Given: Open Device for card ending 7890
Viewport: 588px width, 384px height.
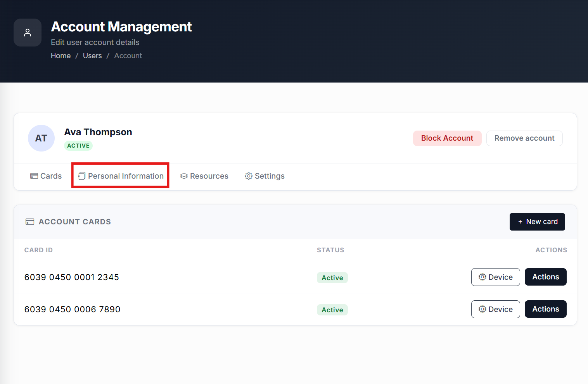Looking at the screenshot, I should point(496,309).
